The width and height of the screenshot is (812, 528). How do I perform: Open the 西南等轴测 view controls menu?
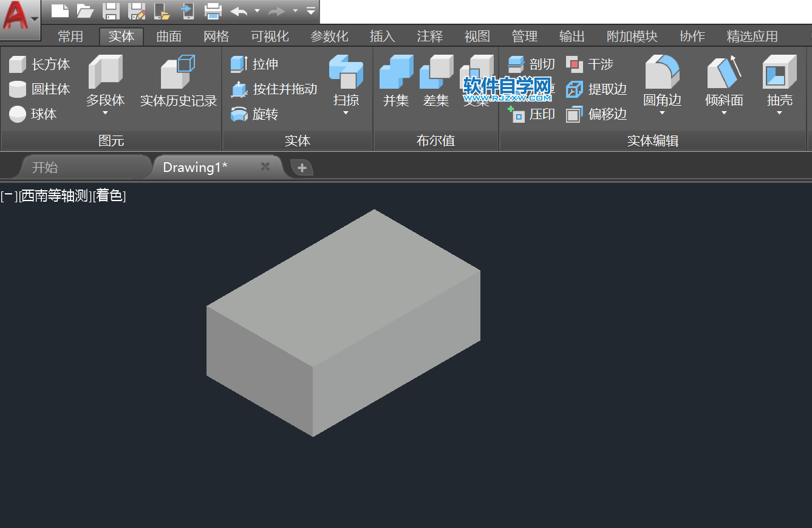click(55, 196)
